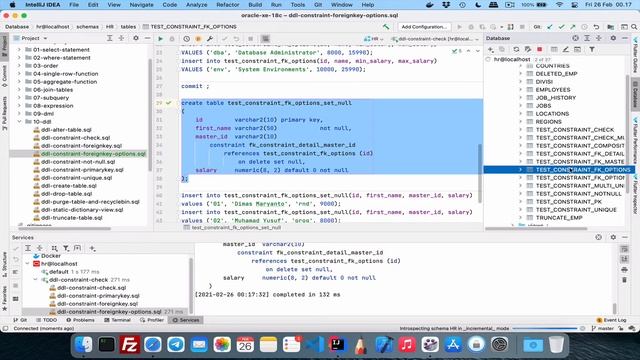Viewport: 640px width, 360px height.
Task: Open the HR schema dropdown in editor toolbar
Action: click(374, 39)
